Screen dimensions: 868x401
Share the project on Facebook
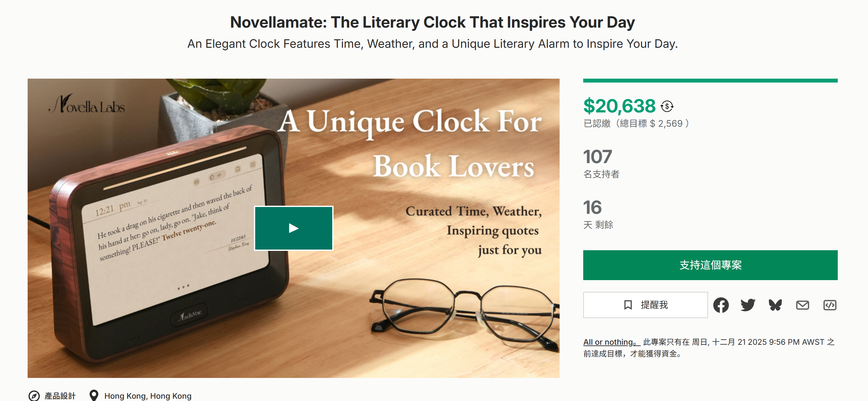point(721,305)
